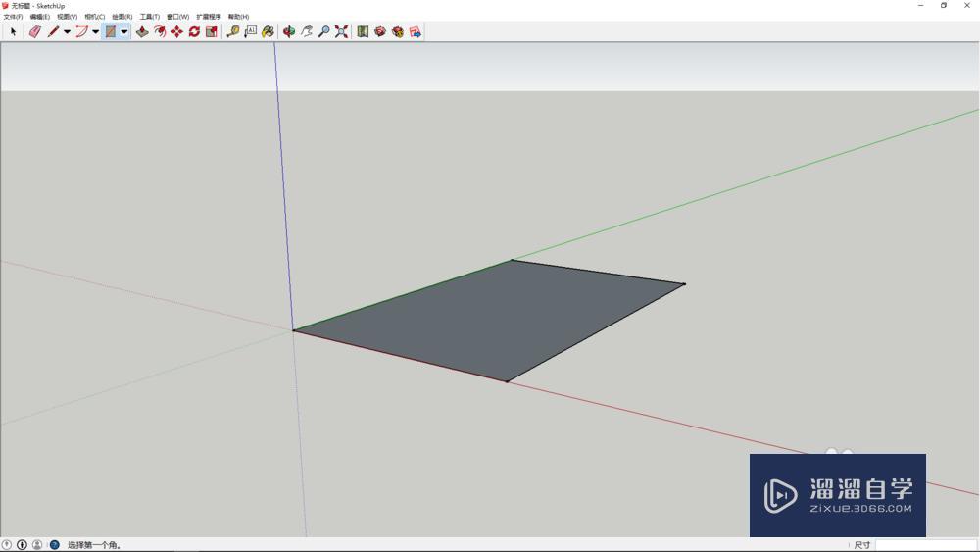980x552 pixels.
Task: Expand the Arc tool dropdown arrow
Action: tap(96, 32)
